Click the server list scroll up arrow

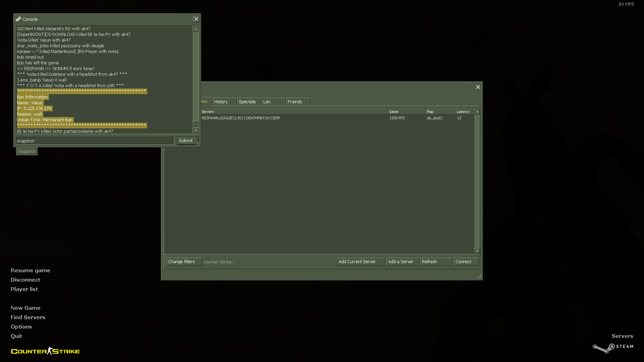[477, 112]
